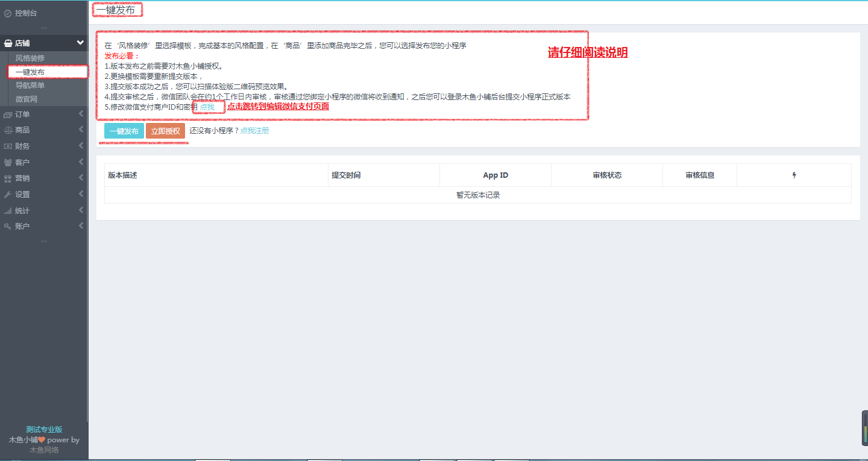Select the 账户 account key icon
868x461 pixels.
(7, 225)
